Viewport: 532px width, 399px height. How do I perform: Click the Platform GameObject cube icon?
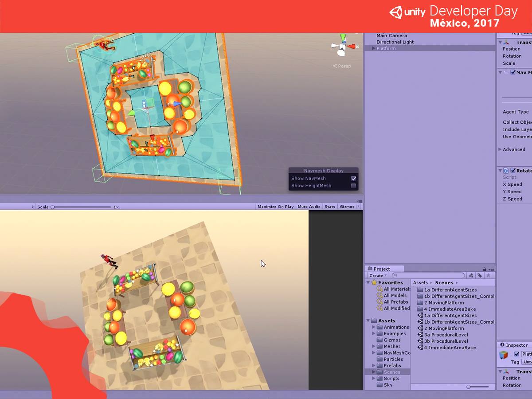click(x=504, y=355)
